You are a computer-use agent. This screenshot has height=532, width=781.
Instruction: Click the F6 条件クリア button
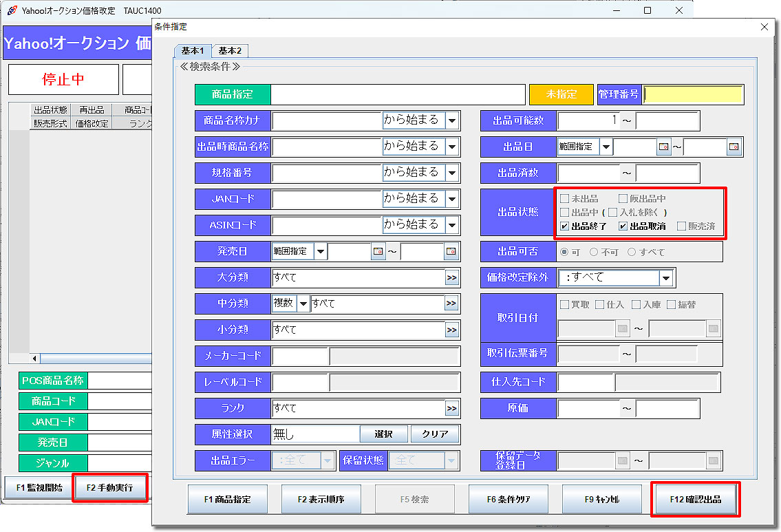pos(508,500)
